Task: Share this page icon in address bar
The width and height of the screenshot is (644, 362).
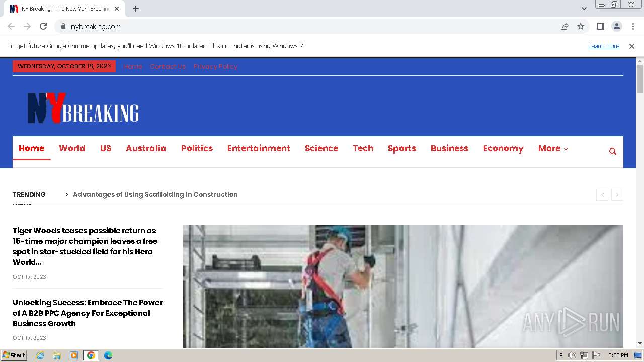Action: pos(565,26)
